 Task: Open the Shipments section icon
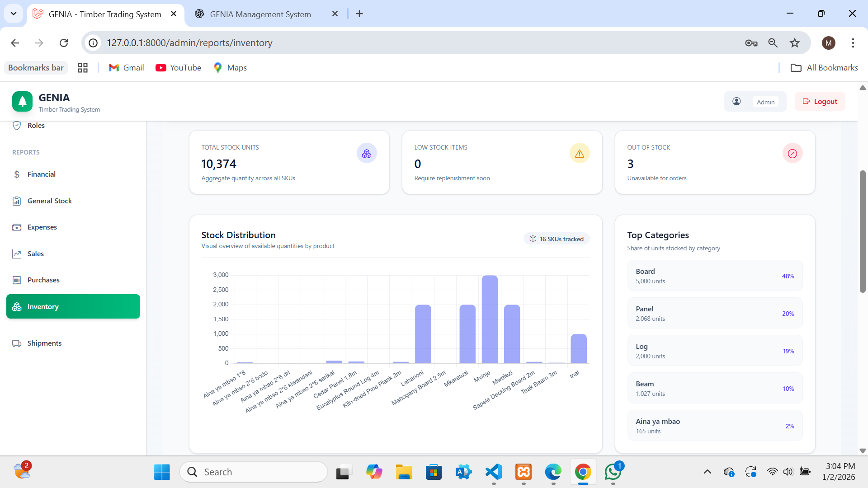[x=17, y=343]
